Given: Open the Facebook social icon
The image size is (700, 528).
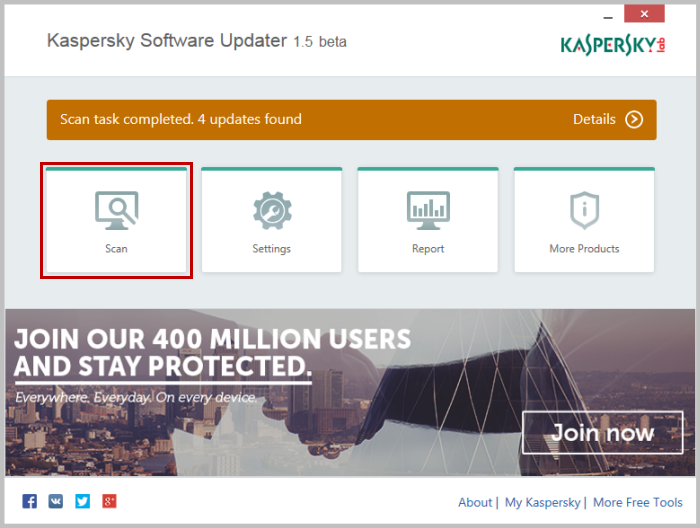Looking at the screenshot, I should (x=29, y=501).
